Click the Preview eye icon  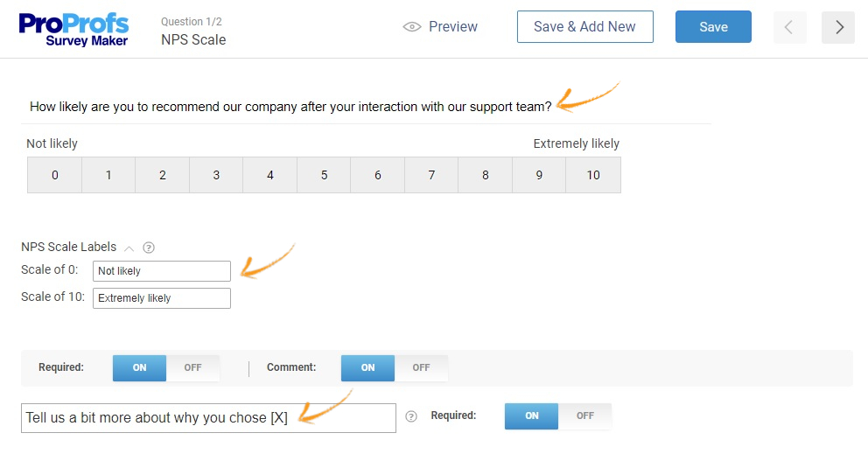411,27
